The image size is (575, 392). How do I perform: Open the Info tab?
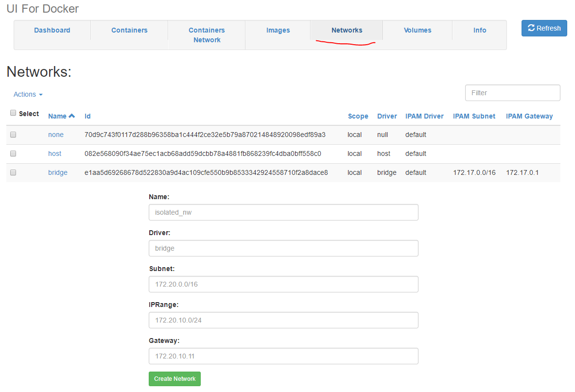pyautogui.click(x=480, y=31)
